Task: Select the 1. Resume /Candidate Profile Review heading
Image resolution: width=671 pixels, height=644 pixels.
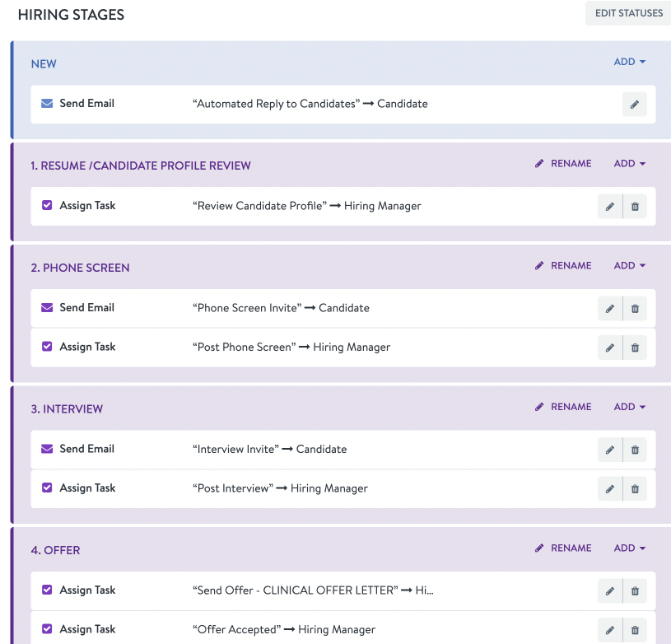Action: tap(141, 166)
